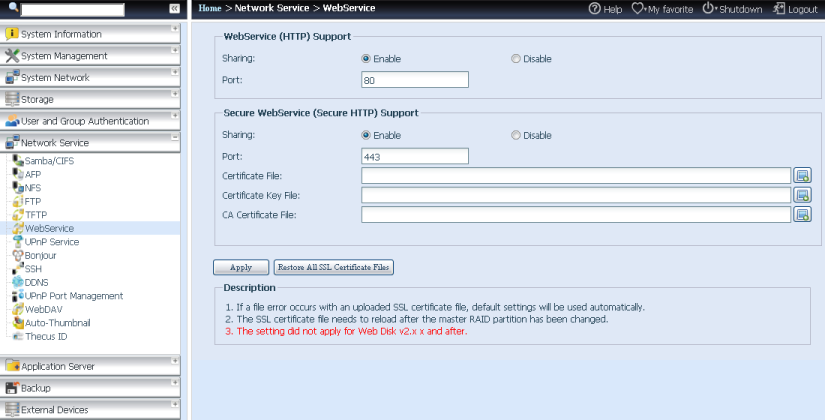Click Restore All SSL Certificate Files

334,267
